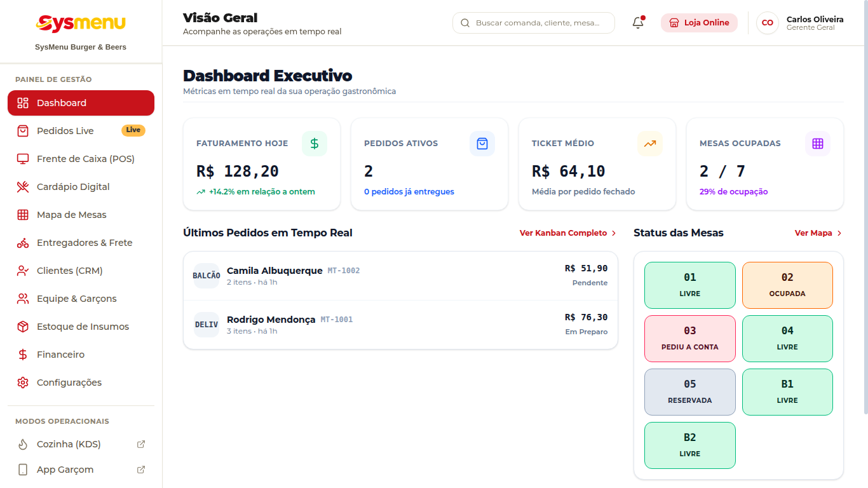Click the search field for comanda, cliente, mesa

(534, 23)
